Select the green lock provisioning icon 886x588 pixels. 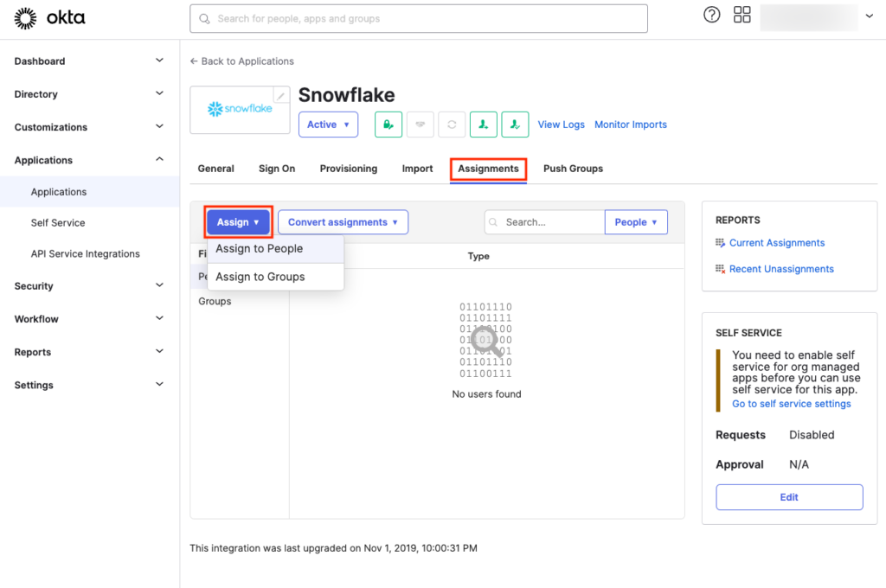coord(388,124)
